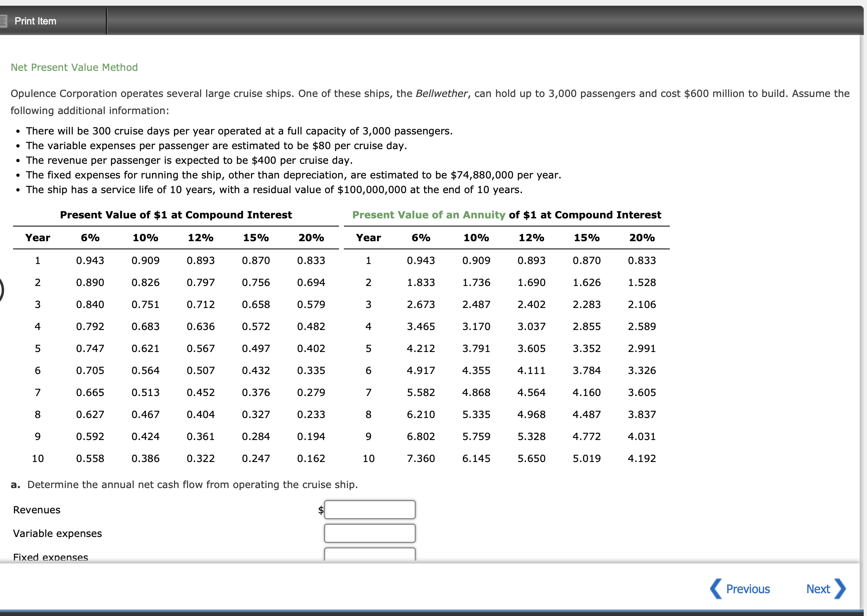Click the left chevron icon before Previous
This screenshot has width=867, height=616.
(716, 588)
